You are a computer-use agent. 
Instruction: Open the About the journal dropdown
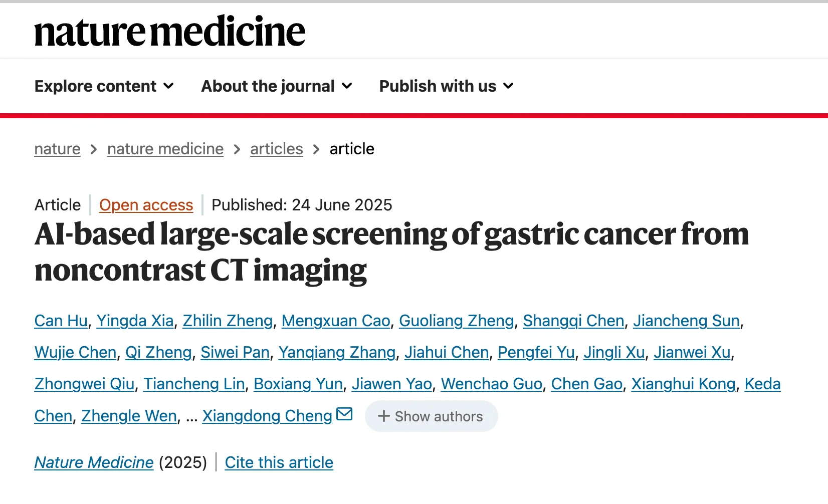point(277,86)
